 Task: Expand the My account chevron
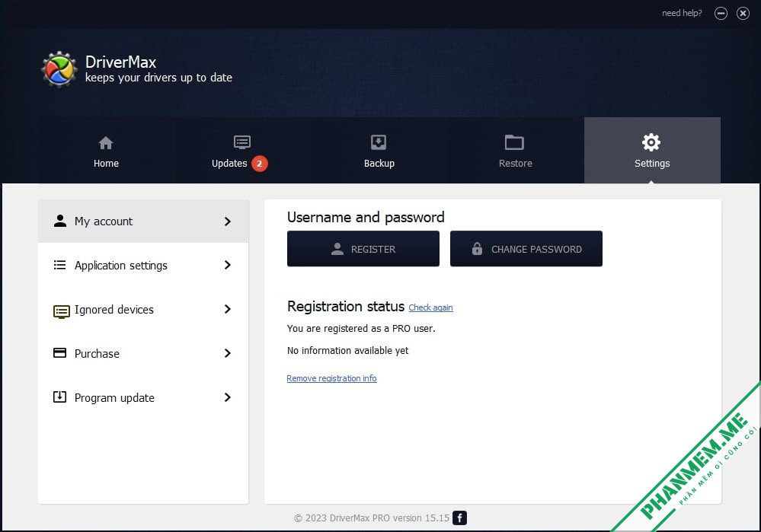[228, 221]
